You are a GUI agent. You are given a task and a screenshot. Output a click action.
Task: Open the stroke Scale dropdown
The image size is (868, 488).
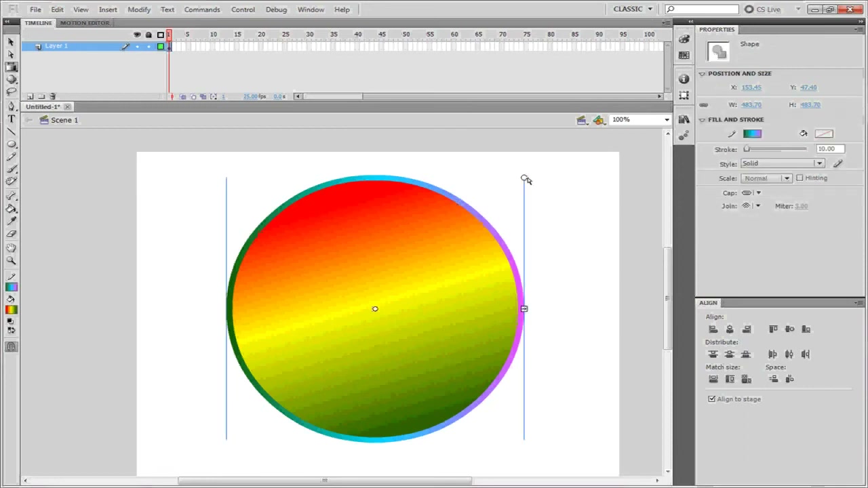pos(766,178)
